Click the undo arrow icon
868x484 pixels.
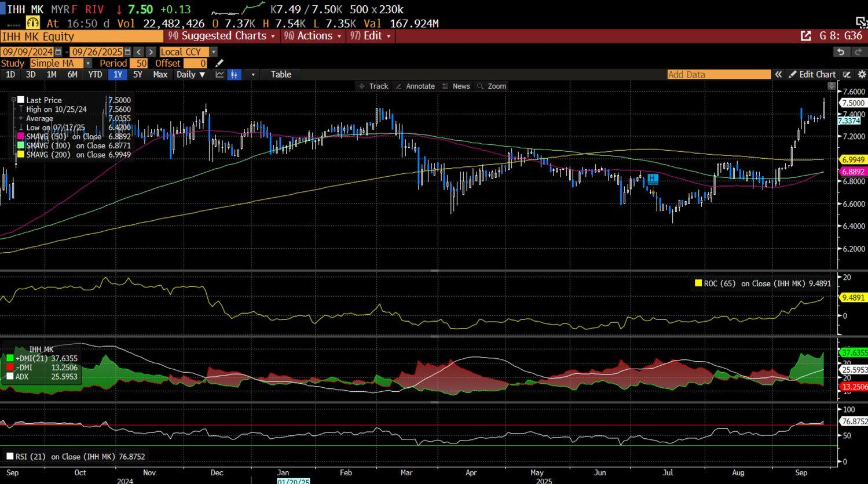pos(840,52)
